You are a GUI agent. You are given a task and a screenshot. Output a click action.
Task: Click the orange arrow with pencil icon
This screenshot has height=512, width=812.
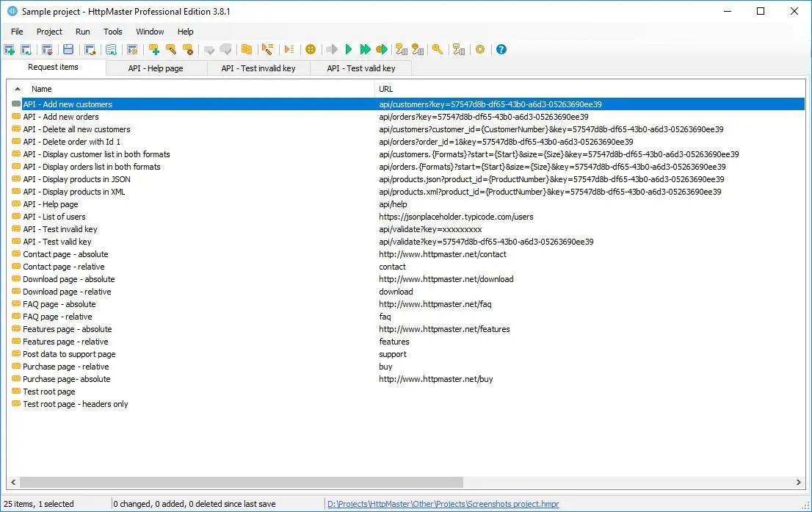click(x=267, y=49)
